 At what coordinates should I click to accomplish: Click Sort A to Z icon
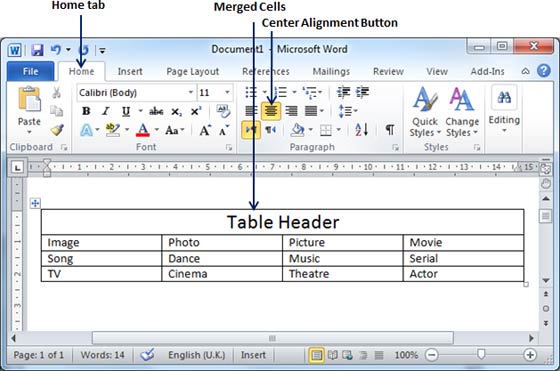(361, 130)
